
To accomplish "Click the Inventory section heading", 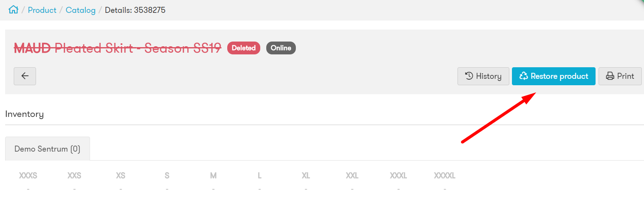I will [x=24, y=114].
